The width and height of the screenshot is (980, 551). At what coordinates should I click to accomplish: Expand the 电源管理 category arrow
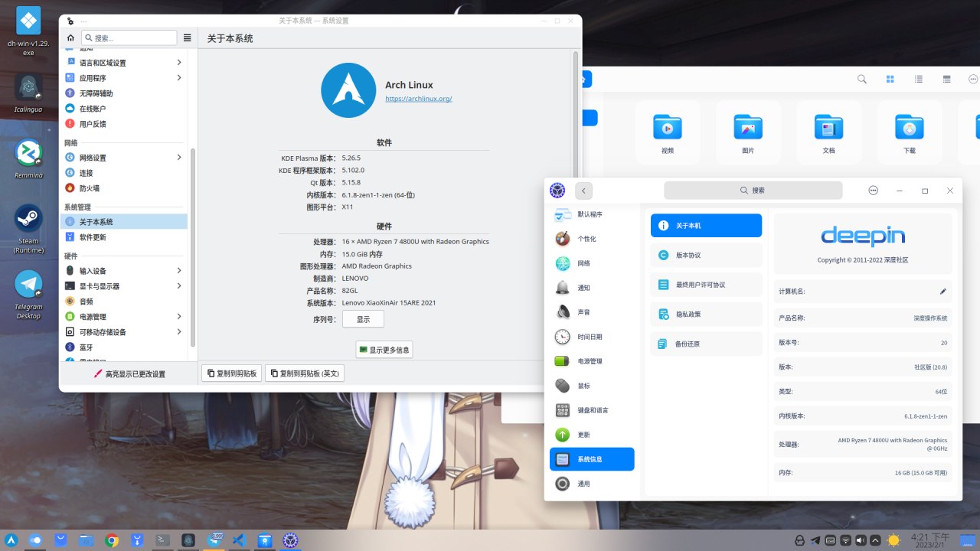click(179, 317)
